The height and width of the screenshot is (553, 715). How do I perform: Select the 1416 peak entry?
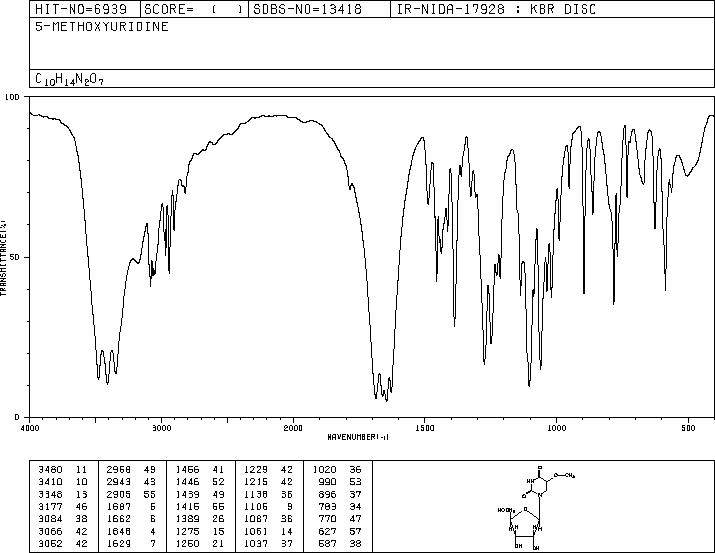click(x=200, y=506)
